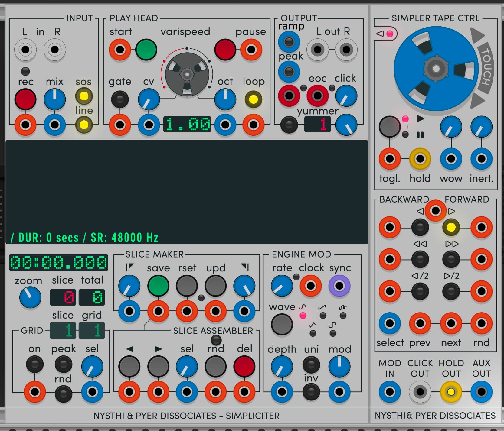Click the yellow hold input jack
504x431 pixels.
(x=420, y=159)
